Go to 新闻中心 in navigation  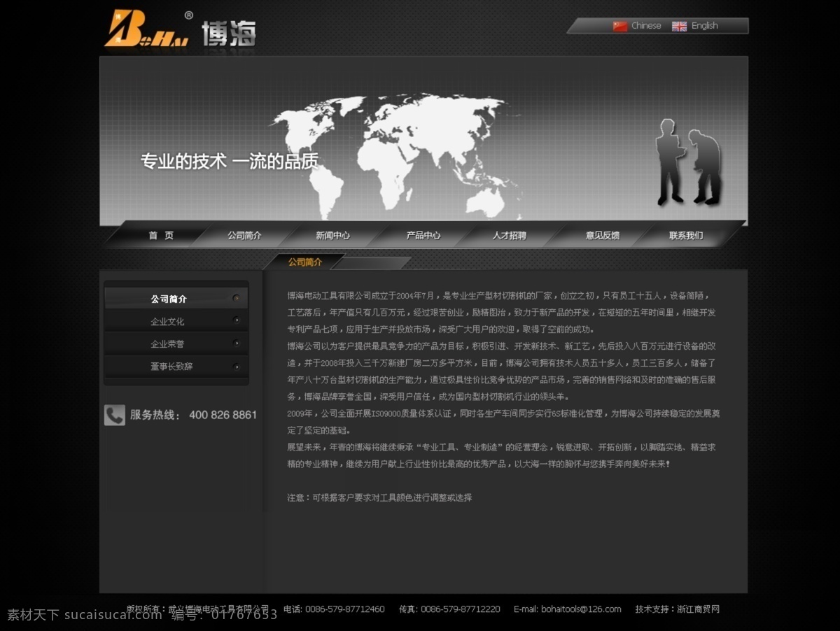tap(332, 236)
